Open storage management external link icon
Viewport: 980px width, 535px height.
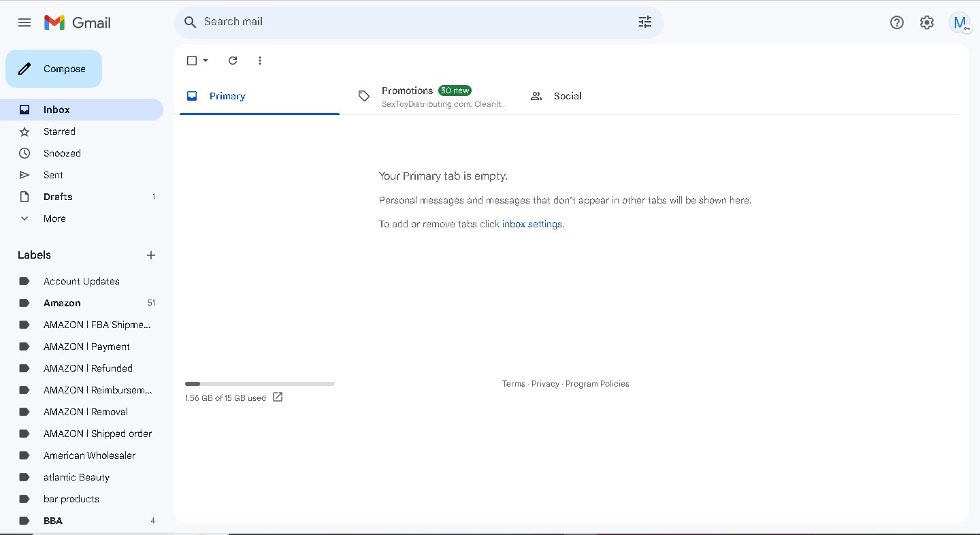[278, 397]
